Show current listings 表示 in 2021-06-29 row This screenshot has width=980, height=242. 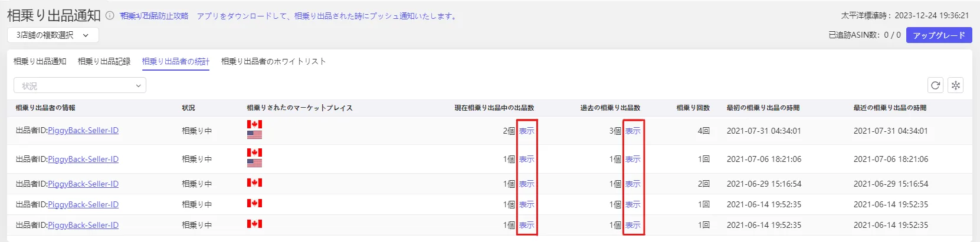[x=527, y=184]
